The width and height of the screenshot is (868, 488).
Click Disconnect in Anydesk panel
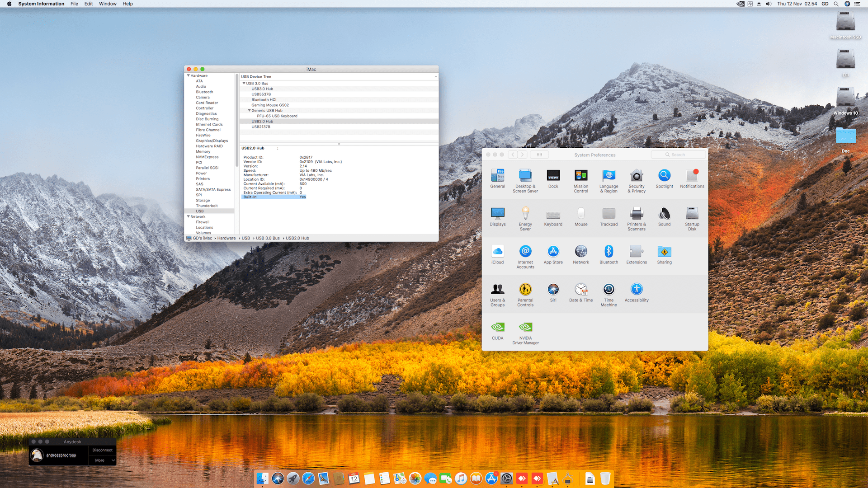(x=102, y=450)
